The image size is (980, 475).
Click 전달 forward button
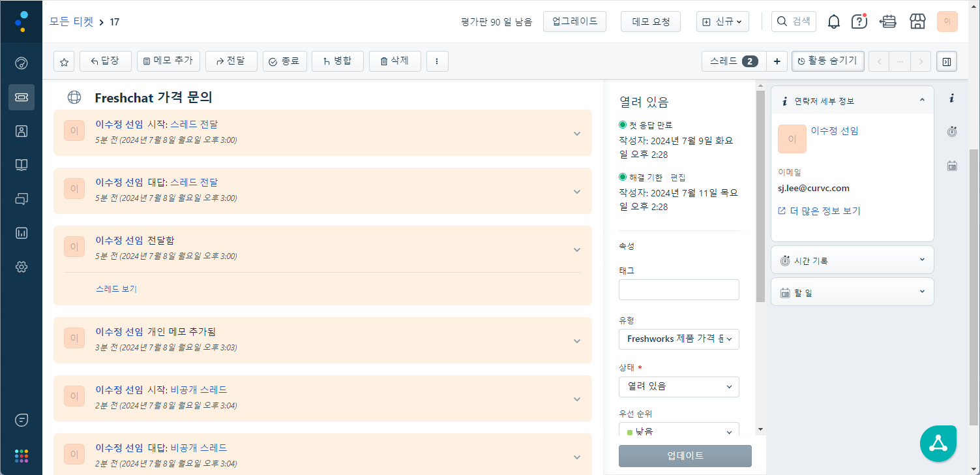(231, 61)
